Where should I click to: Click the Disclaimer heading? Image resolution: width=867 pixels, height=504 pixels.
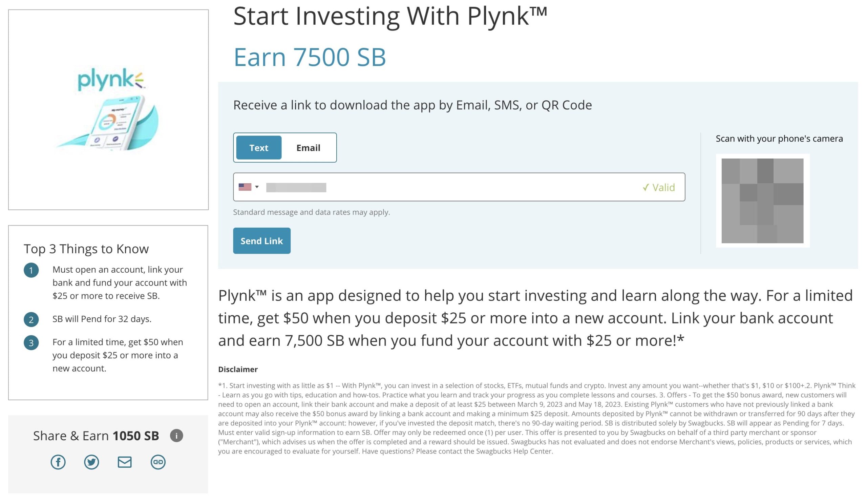[238, 369]
